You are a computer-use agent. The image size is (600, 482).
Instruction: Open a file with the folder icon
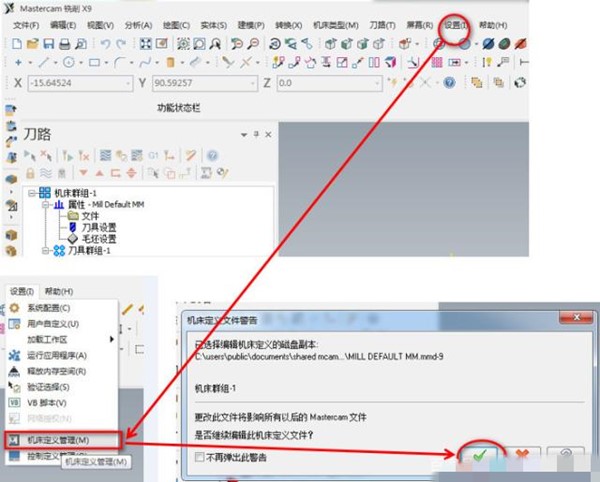[33, 44]
